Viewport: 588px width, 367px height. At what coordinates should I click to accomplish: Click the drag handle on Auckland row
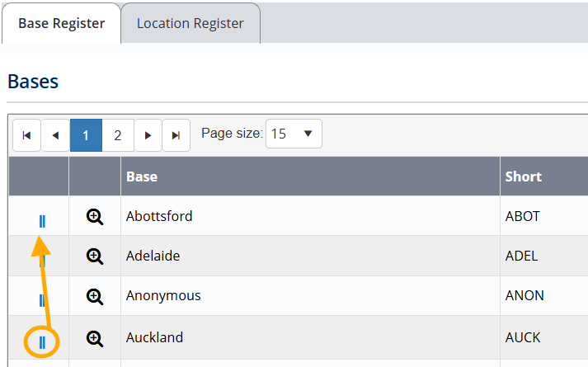(42, 341)
